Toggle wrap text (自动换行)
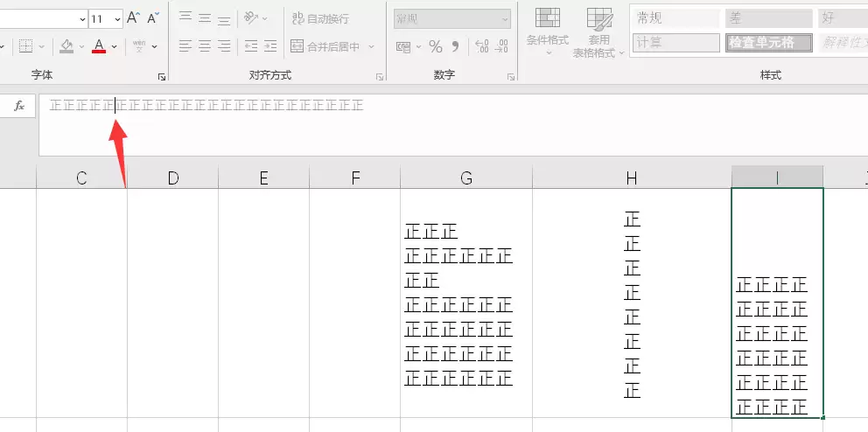This screenshot has height=432, width=868. coord(319,18)
